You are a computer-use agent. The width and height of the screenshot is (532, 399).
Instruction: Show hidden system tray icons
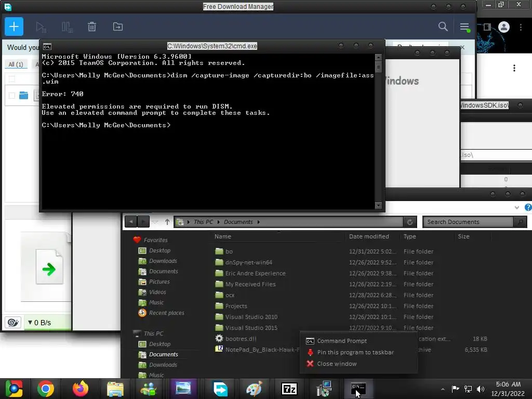click(443, 389)
